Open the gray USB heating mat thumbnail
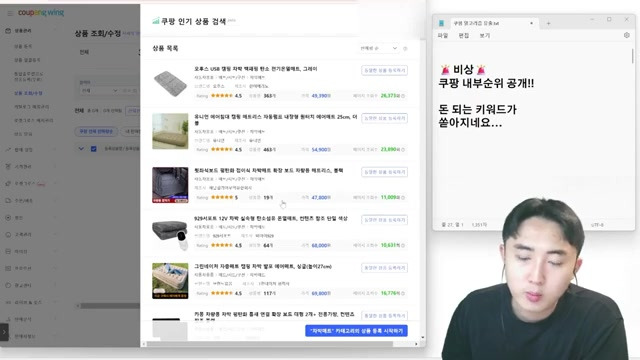The image size is (640, 360). pyautogui.click(x=170, y=83)
